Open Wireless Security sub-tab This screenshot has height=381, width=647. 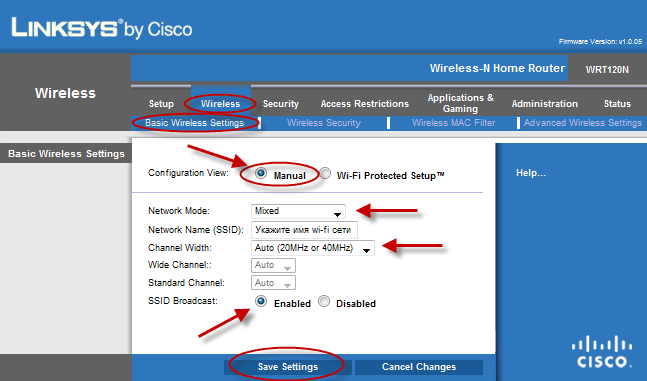point(324,123)
